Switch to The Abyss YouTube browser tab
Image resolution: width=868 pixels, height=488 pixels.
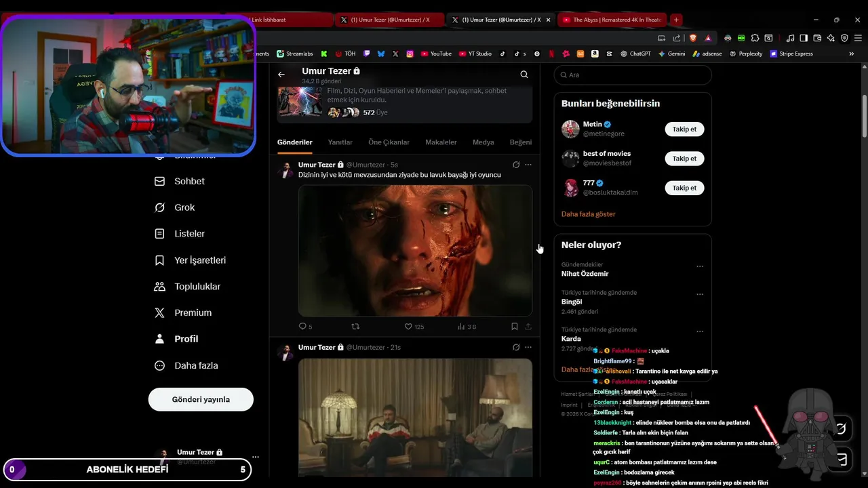pyautogui.click(x=611, y=20)
